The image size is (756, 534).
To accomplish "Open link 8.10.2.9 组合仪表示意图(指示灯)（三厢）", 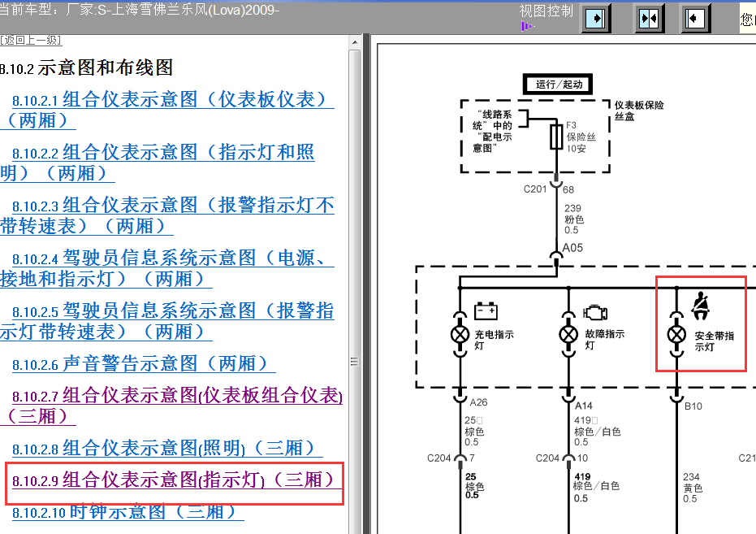I will 177,480.
